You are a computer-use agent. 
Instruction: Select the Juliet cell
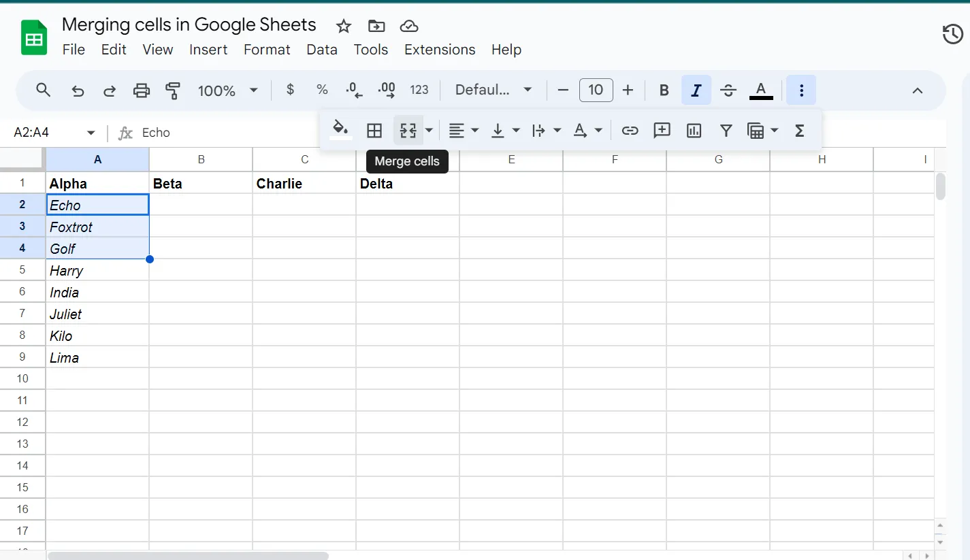[97, 314]
